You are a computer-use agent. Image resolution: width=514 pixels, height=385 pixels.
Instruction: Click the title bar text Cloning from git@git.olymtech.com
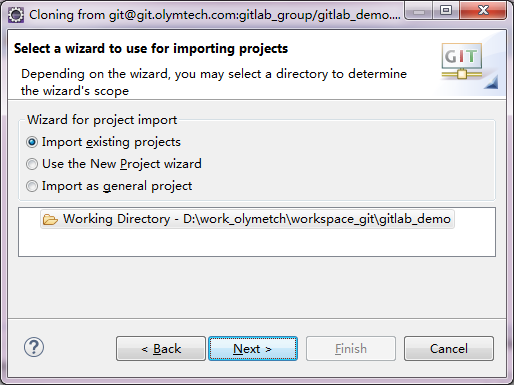[x=215, y=15]
